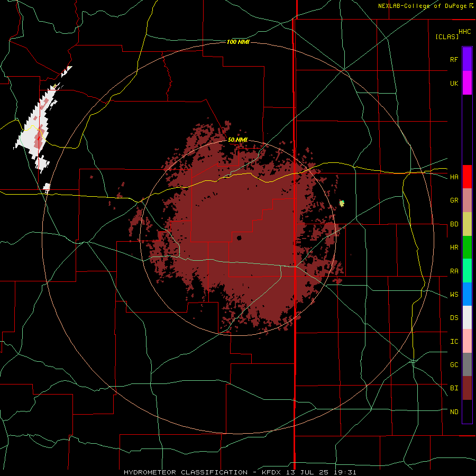Click the "[CLAS]" units label
The image size is (476, 476).
tap(447, 36)
